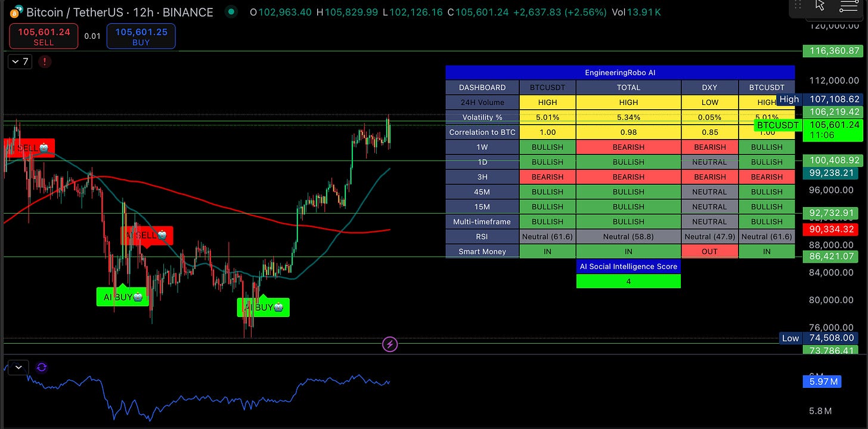Click the Neutral (47.9) RSI cell
868x429 pixels.
709,236
